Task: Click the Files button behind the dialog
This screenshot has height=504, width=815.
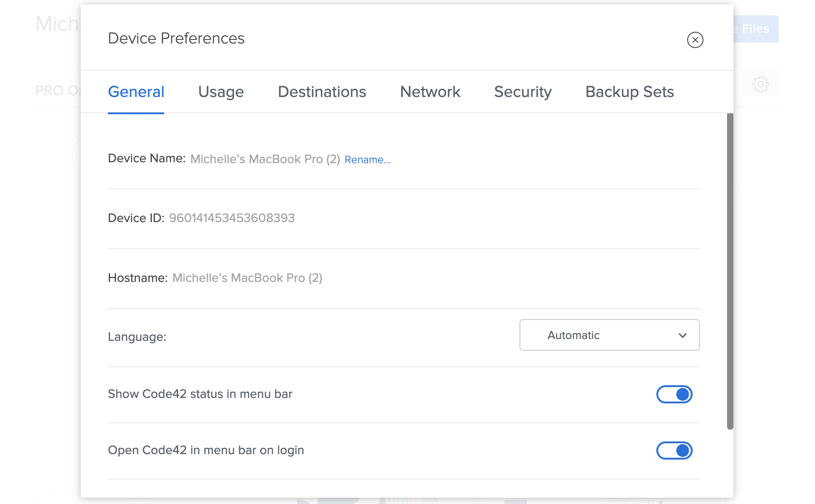Action: (756, 29)
